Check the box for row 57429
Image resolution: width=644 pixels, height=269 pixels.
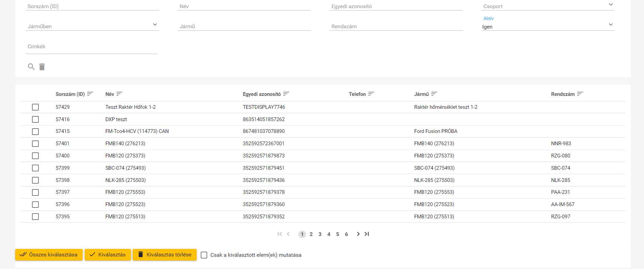point(35,107)
